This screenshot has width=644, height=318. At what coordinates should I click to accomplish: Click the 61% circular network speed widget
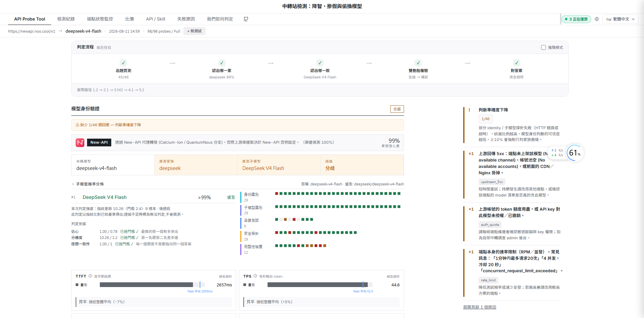(574, 153)
